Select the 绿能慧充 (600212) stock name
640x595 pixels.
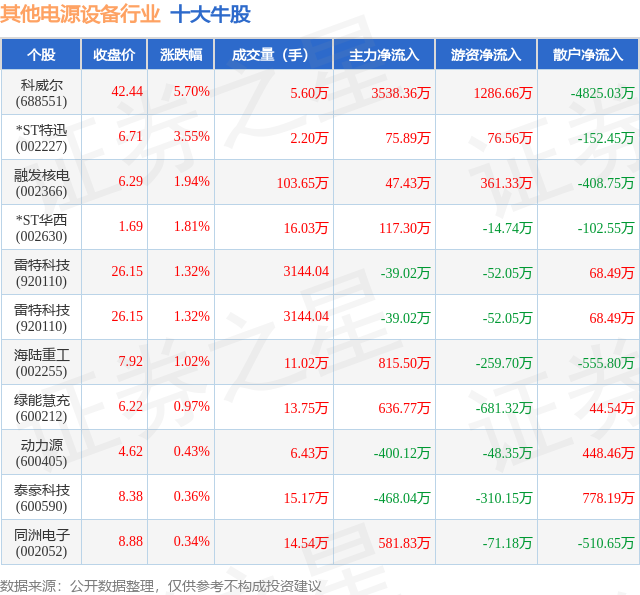[x=41, y=408]
